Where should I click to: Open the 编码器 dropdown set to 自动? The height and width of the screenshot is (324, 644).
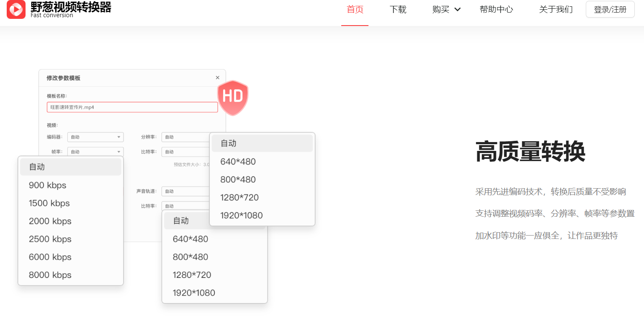click(95, 137)
